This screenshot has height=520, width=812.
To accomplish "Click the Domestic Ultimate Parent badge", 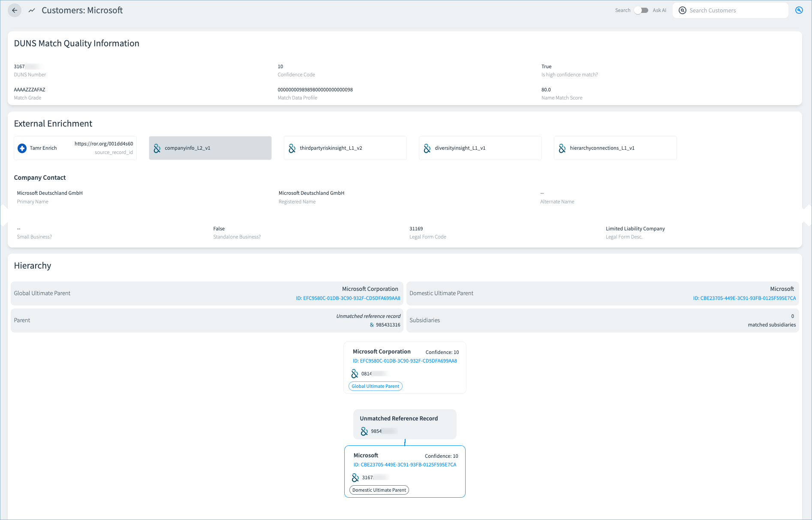I will click(x=379, y=490).
